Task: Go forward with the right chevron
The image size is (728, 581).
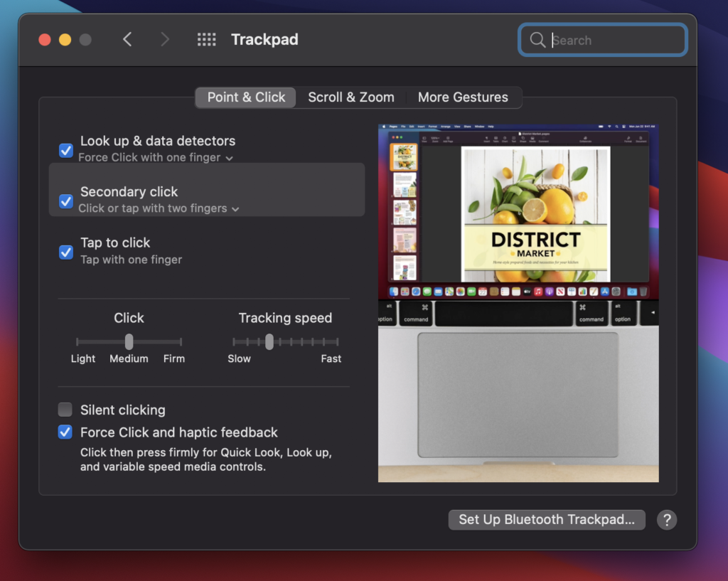Action: [x=165, y=40]
